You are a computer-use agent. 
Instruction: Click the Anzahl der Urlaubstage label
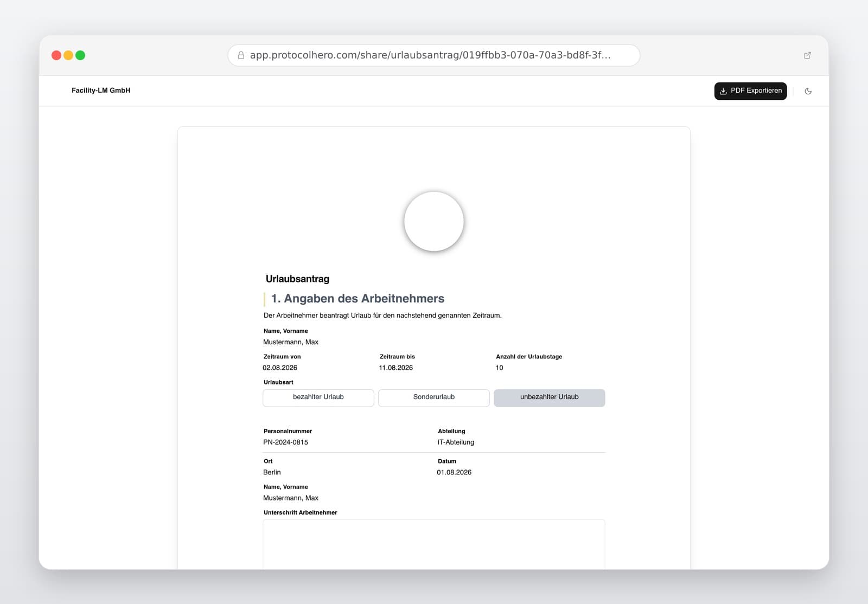(x=529, y=357)
